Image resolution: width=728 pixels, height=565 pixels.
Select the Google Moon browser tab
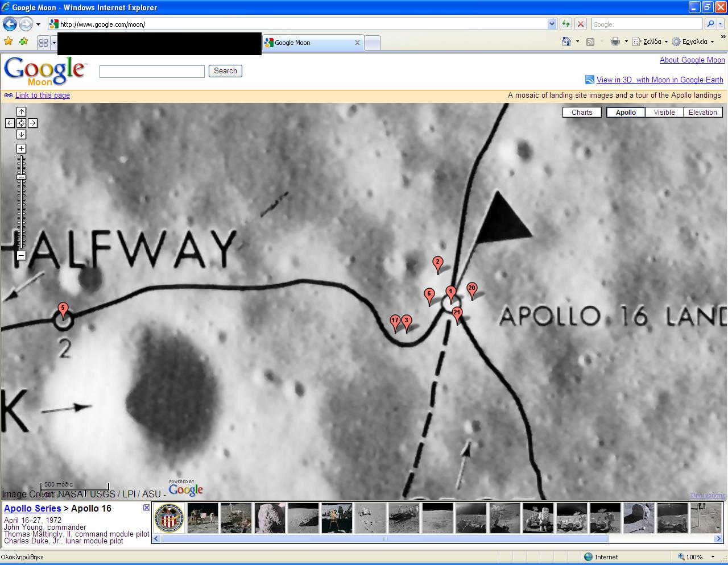click(x=310, y=43)
